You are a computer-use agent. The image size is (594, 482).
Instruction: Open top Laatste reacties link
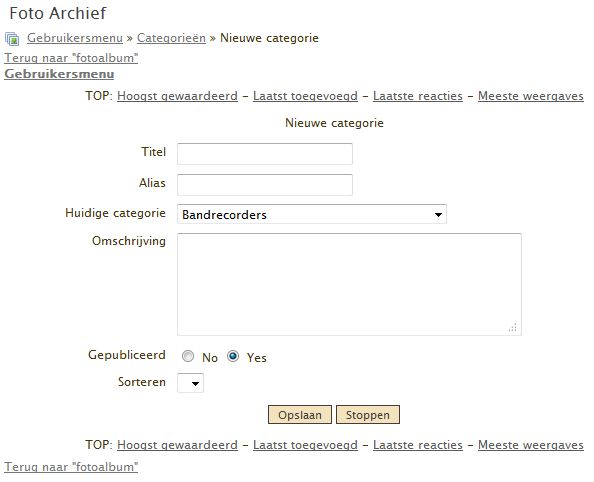click(418, 96)
